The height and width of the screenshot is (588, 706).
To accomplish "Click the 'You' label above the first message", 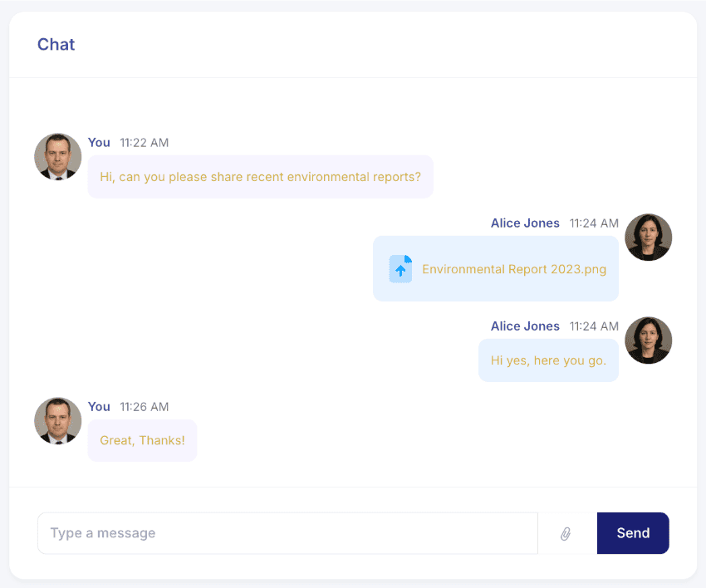I will [x=99, y=142].
